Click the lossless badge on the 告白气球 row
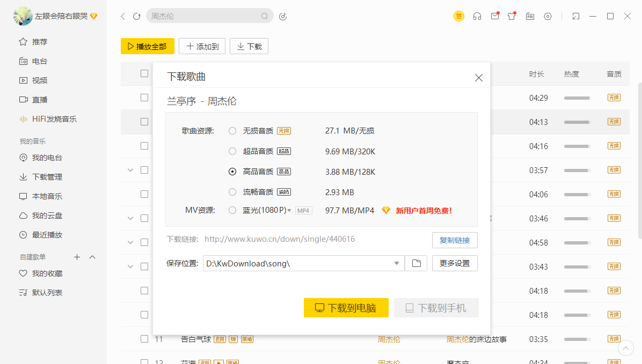Image resolution: width=642 pixels, height=364 pixels. [x=614, y=339]
